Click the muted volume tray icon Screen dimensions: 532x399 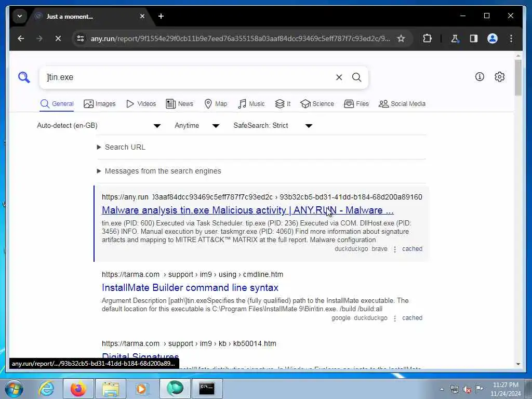click(467, 389)
